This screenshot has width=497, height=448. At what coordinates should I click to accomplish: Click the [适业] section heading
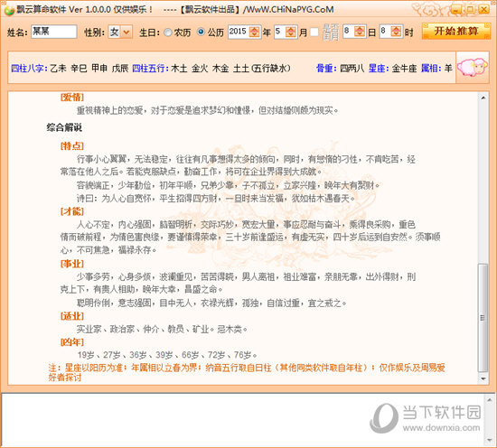(x=72, y=316)
